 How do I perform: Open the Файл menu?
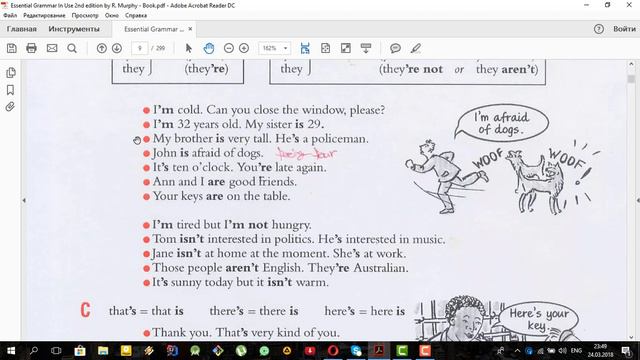pos(10,16)
